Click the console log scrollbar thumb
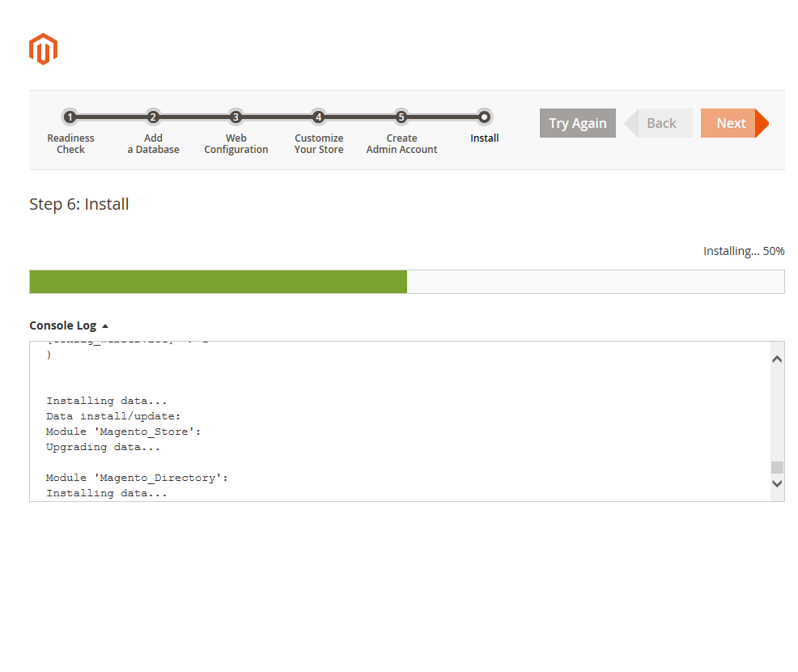The height and width of the screenshot is (672, 798). (x=777, y=467)
